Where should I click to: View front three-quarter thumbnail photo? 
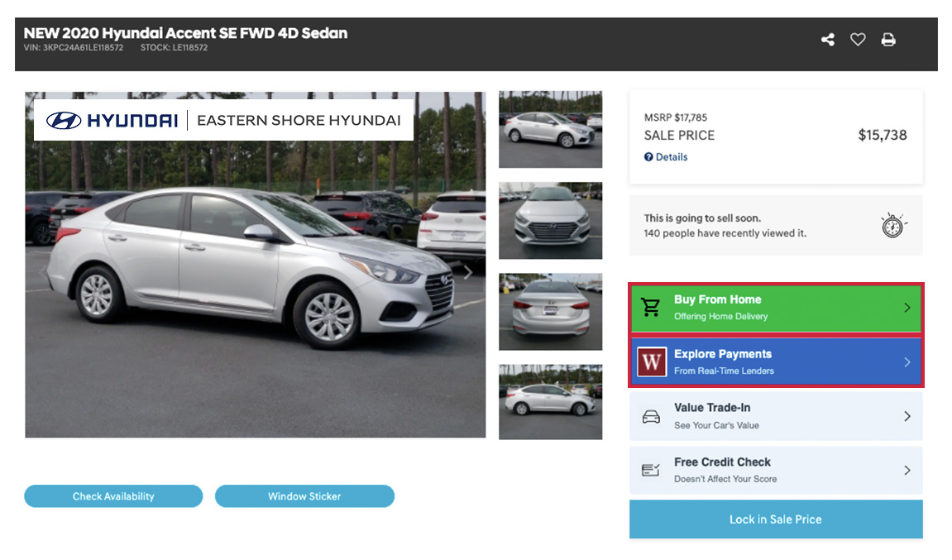(551, 129)
